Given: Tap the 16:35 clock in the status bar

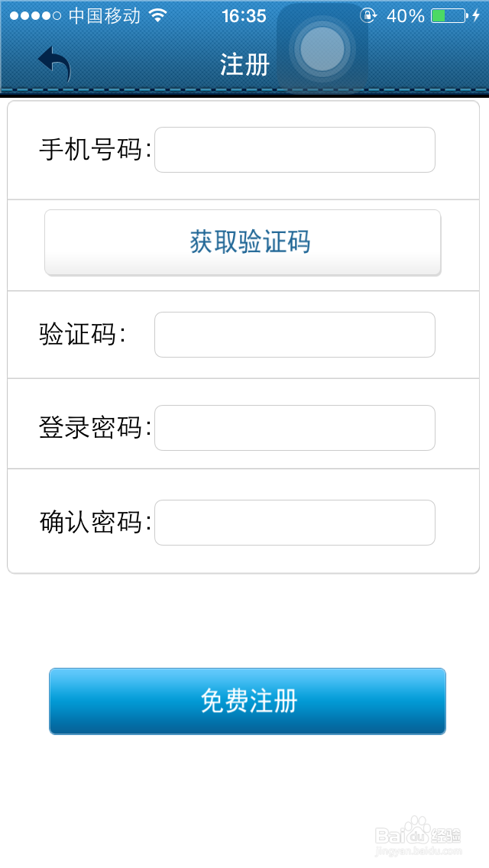Looking at the screenshot, I should (244, 15).
